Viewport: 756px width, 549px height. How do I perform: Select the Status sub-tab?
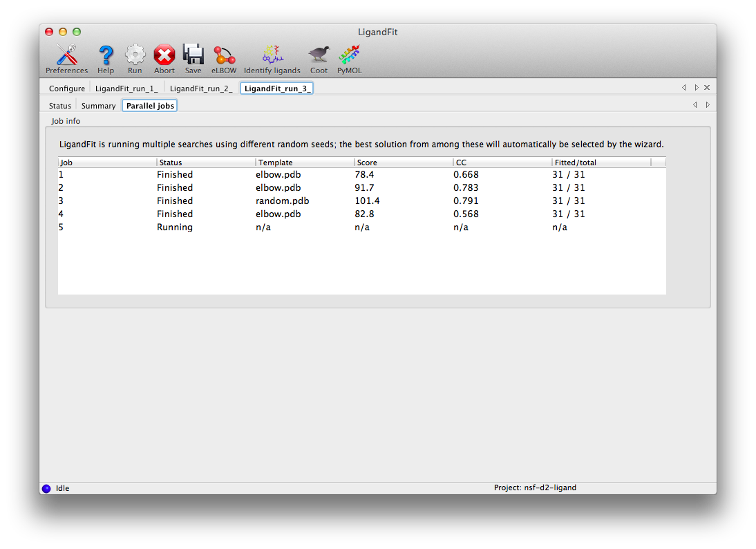(60, 106)
